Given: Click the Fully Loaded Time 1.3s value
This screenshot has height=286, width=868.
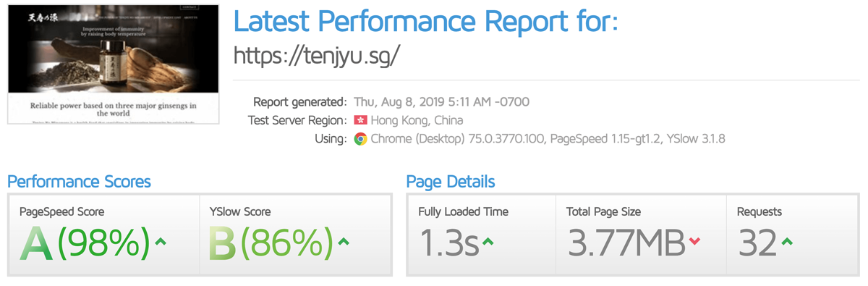Looking at the screenshot, I should pyautogui.click(x=448, y=243).
